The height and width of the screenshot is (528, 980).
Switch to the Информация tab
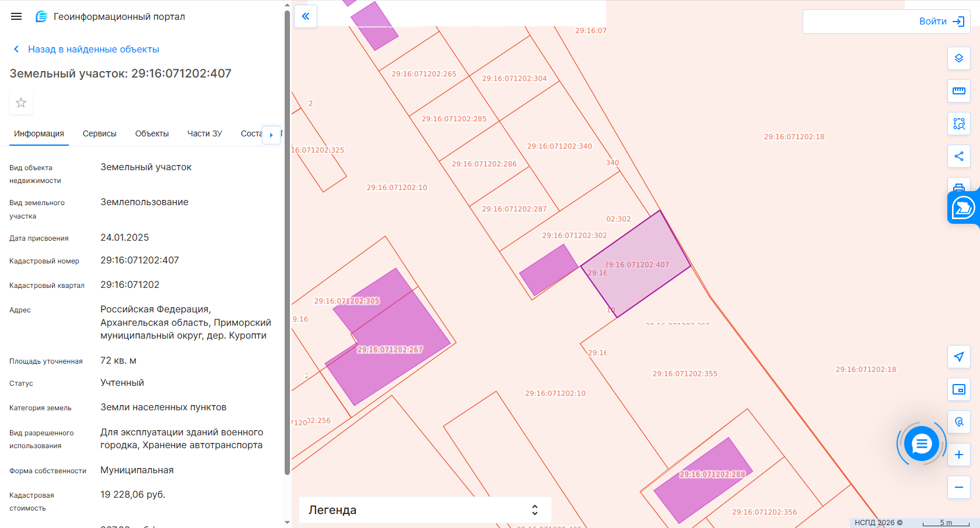39,133
